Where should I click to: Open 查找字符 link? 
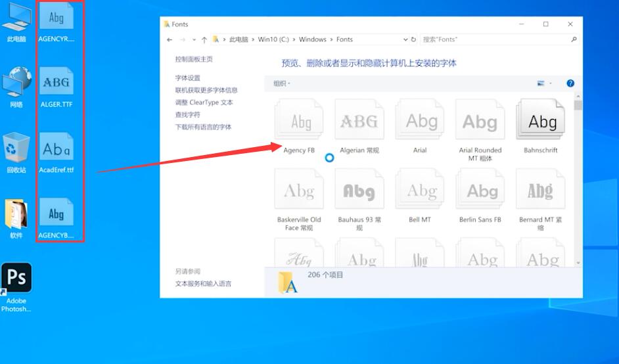click(x=187, y=115)
